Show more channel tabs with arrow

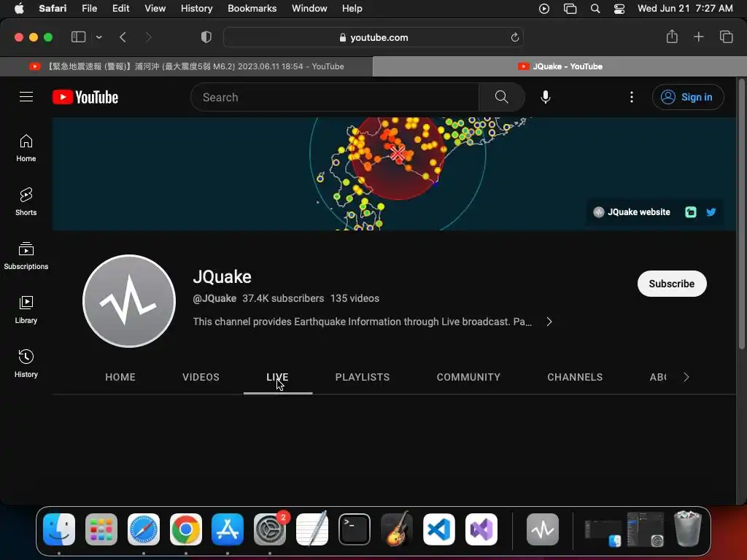coord(686,377)
